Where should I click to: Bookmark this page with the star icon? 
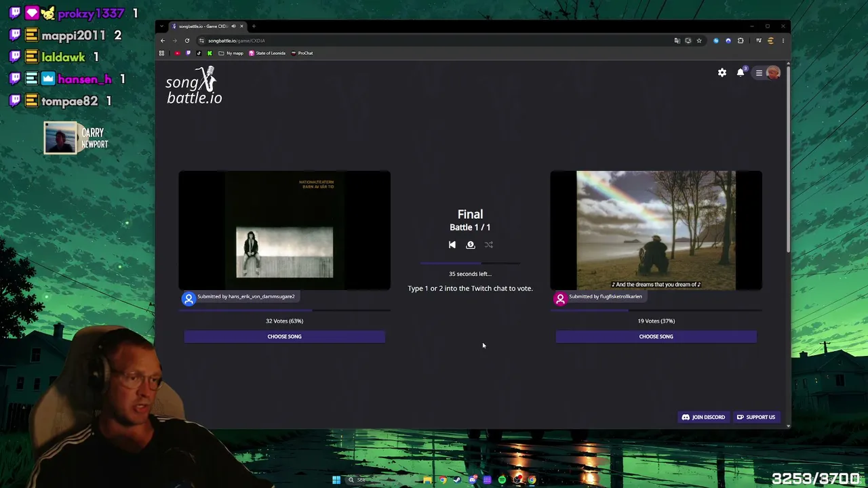698,41
